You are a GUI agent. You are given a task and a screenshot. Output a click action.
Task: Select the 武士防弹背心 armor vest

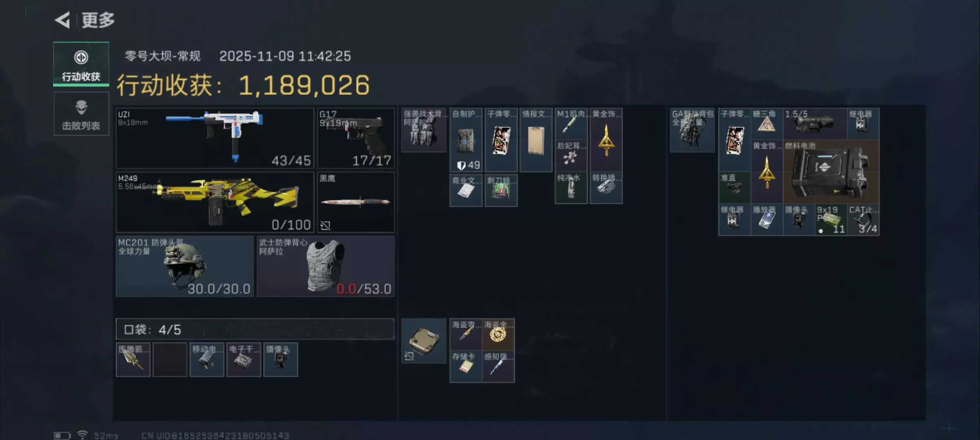tap(326, 266)
